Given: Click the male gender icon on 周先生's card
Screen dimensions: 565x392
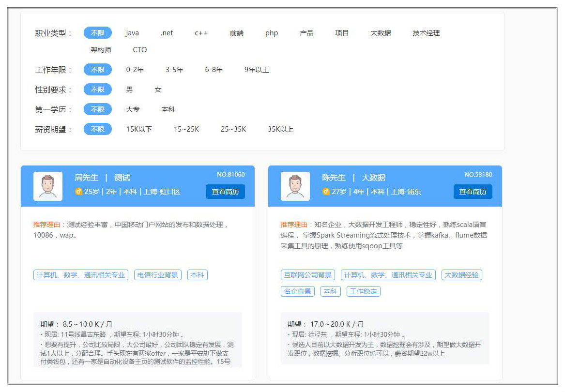Looking at the screenshot, I should click(78, 192).
